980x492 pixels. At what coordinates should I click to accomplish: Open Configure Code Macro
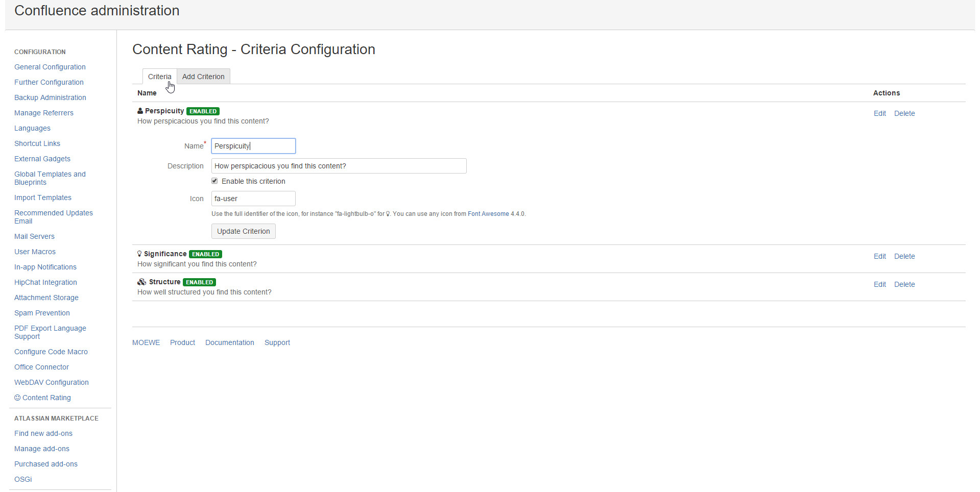coord(51,352)
